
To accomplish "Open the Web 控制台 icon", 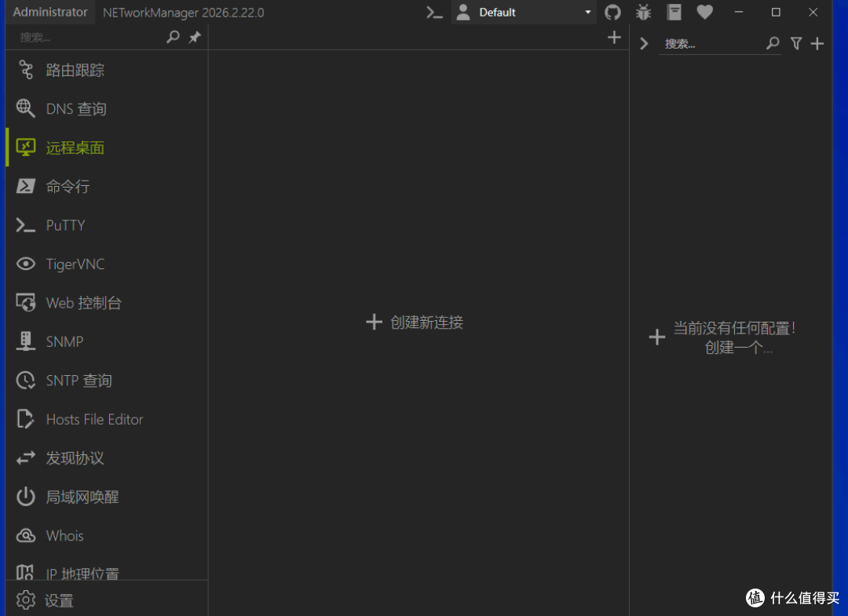I will click(x=25, y=303).
